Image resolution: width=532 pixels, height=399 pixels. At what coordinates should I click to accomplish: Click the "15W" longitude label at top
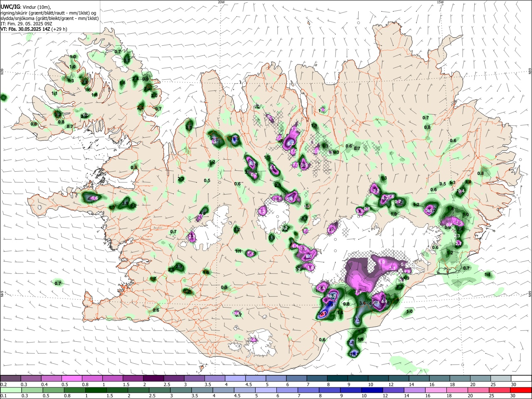(x=440, y=2)
